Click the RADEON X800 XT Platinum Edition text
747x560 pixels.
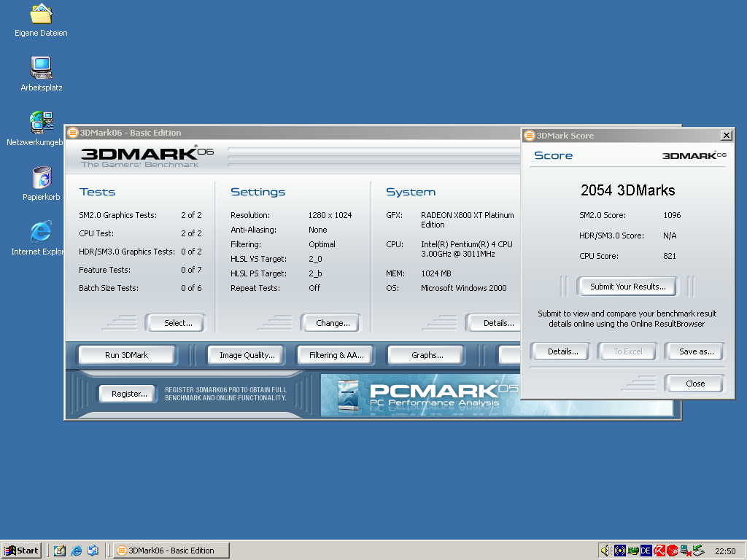click(468, 220)
